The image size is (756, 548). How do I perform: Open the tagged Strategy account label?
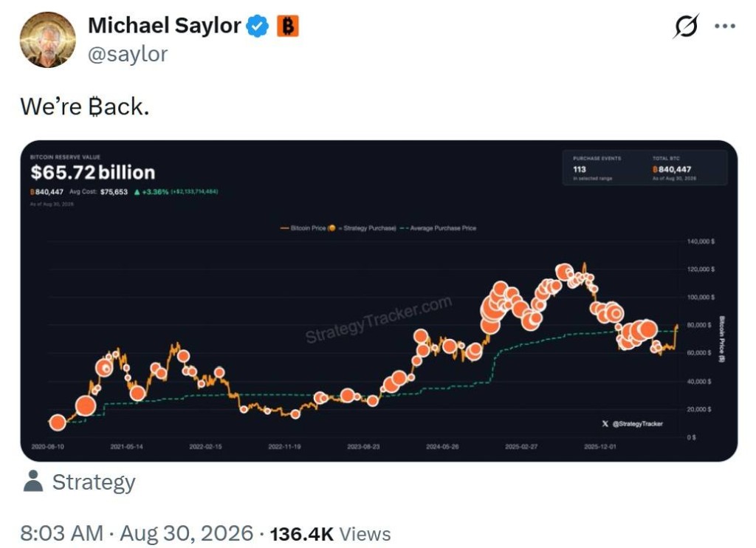pyautogui.click(x=94, y=482)
